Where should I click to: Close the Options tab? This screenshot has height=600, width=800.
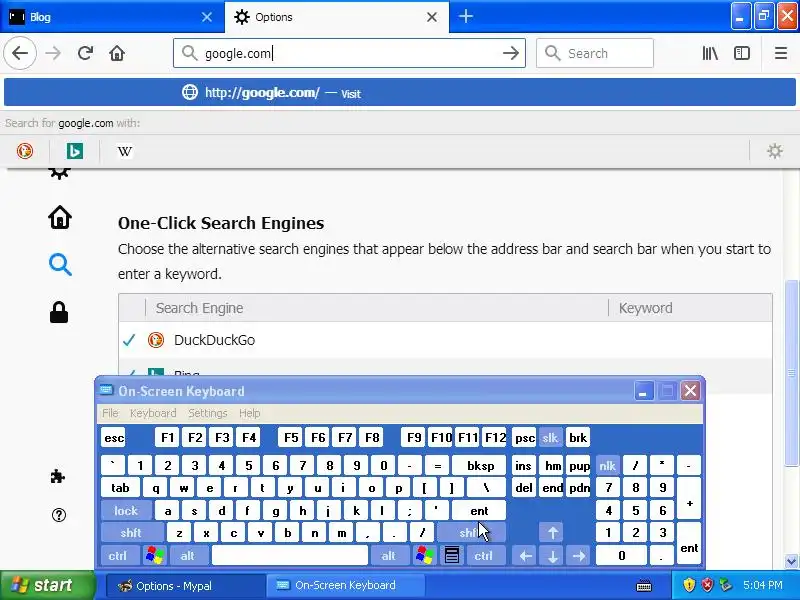[432, 17]
